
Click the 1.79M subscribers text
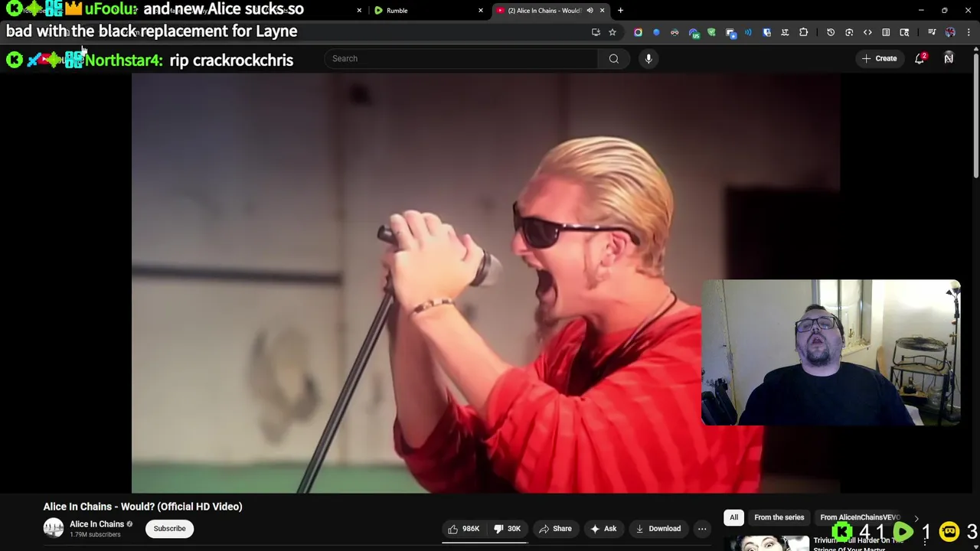(95, 534)
